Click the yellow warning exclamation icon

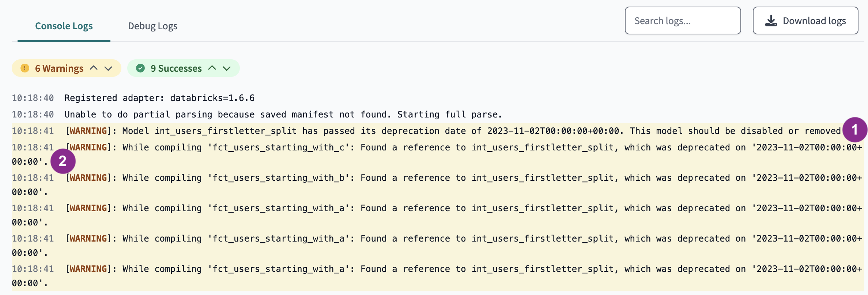tap(25, 68)
